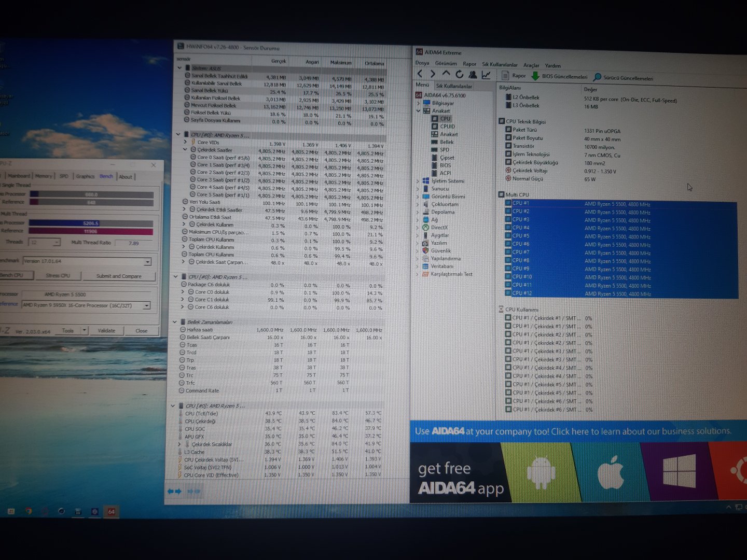The width and height of the screenshot is (747, 560).
Task: Click the AIDA64 user silhouette toolbar icon
Action: pos(473,75)
